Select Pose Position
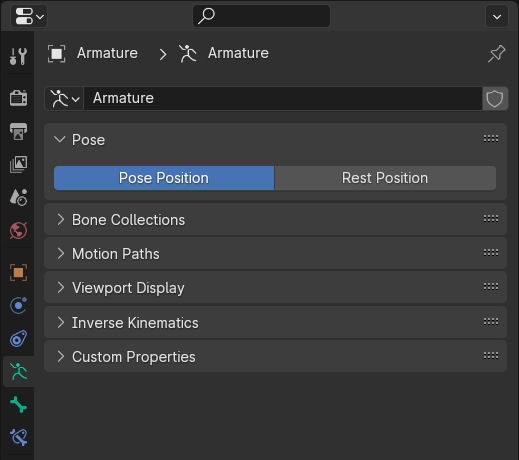 click(164, 178)
